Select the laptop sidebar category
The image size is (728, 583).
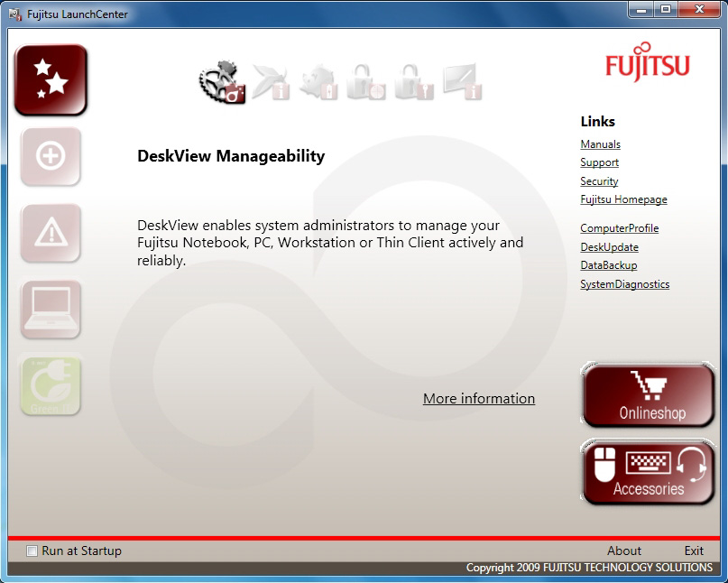click(51, 310)
